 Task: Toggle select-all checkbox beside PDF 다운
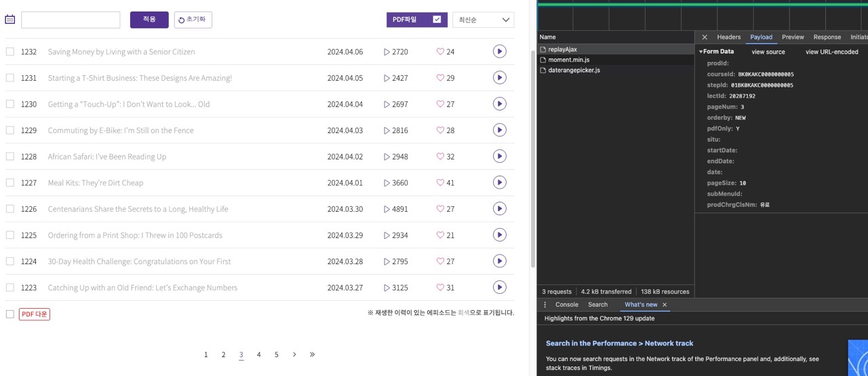[10, 314]
